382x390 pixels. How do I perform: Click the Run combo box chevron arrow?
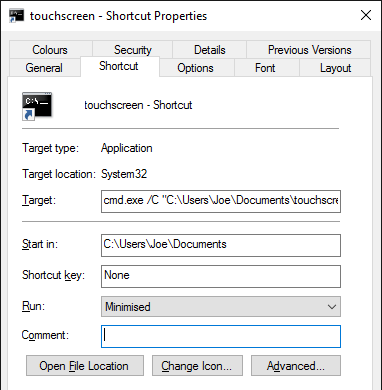pos(332,307)
